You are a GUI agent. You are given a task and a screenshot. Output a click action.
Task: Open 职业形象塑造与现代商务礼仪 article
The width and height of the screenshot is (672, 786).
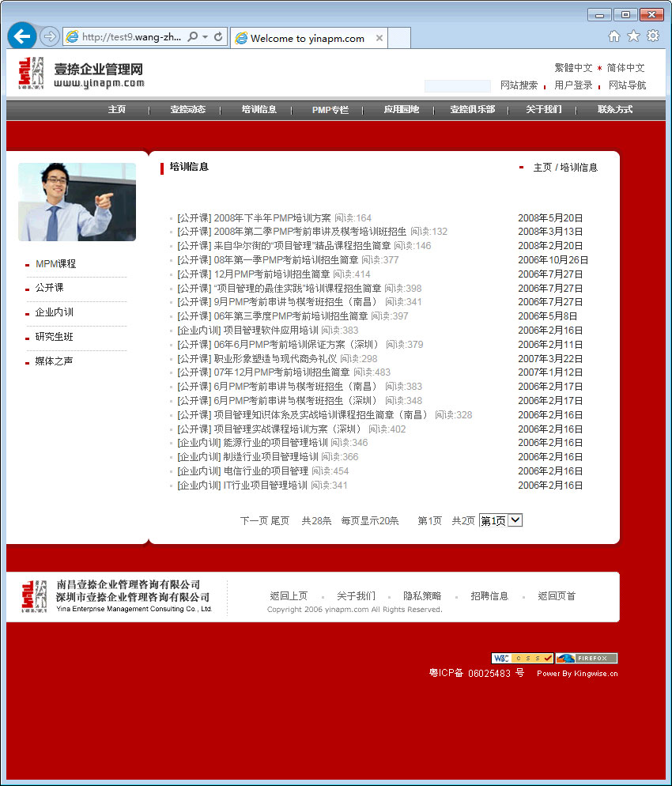[275, 359]
